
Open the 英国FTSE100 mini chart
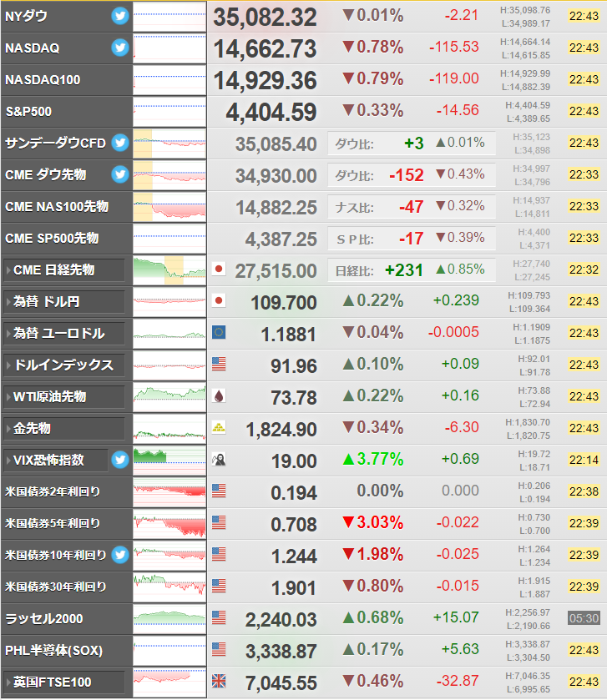coord(169,682)
